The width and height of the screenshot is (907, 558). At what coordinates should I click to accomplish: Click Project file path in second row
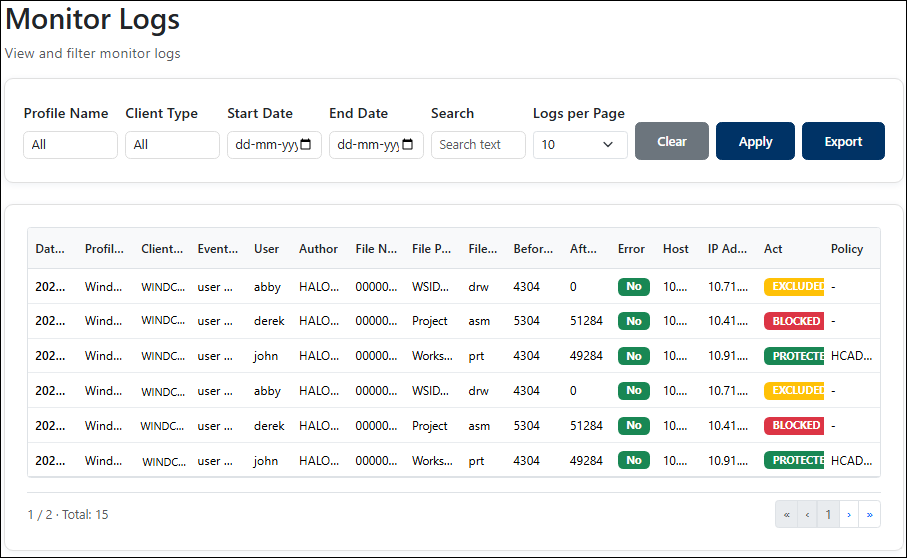[x=430, y=321]
